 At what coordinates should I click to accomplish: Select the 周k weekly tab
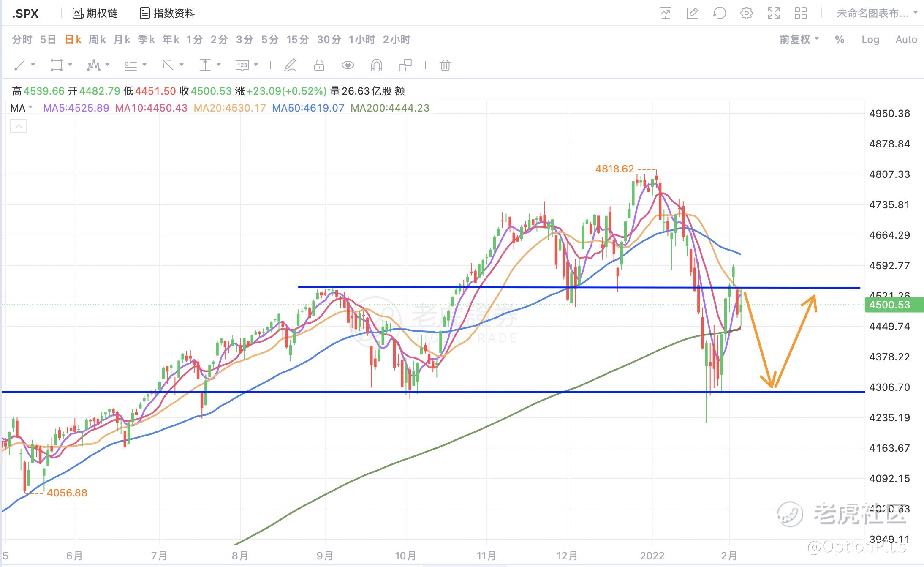pos(97,40)
